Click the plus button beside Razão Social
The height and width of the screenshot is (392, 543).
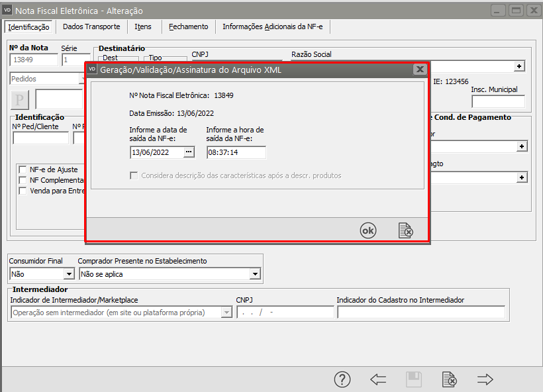(520, 66)
